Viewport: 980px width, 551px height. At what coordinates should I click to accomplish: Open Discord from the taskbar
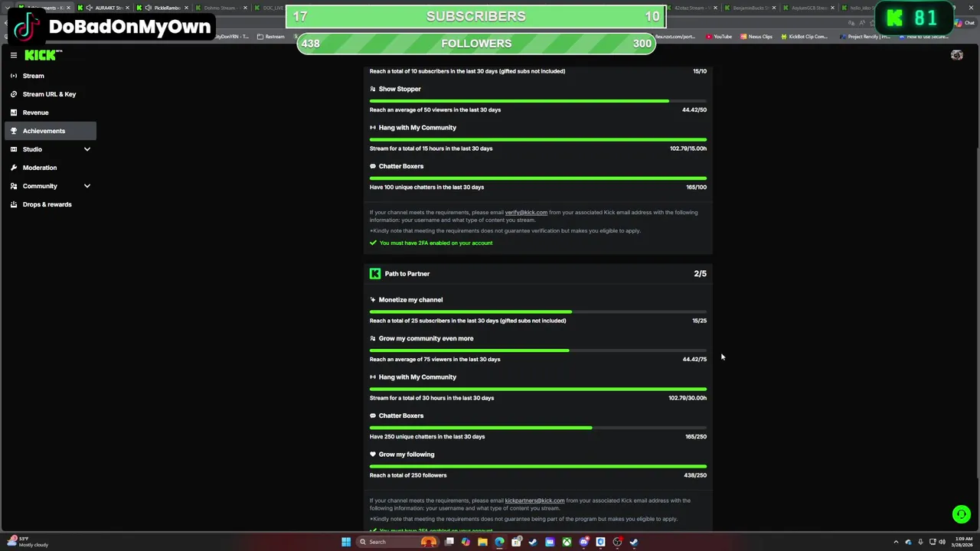tap(583, 542)
